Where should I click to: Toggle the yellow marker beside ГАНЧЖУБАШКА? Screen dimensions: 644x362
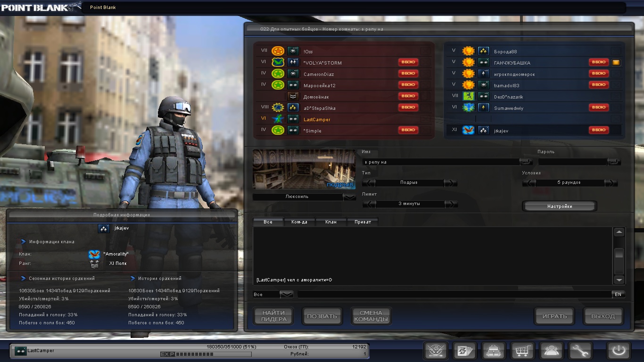(x=616, y=62)
